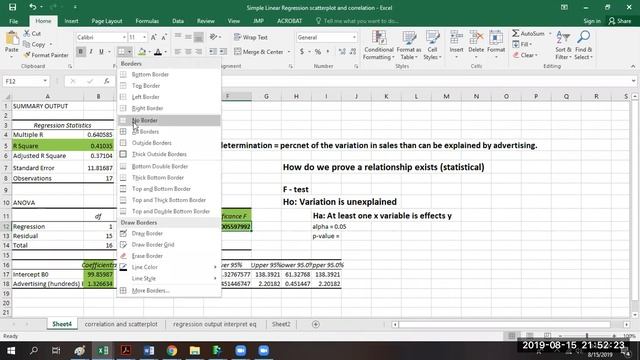This screenshot has width=640, height=360.
Task: Open the Fill dropdown in Editing
Action: pyautogui.click(x=522, y=44)
